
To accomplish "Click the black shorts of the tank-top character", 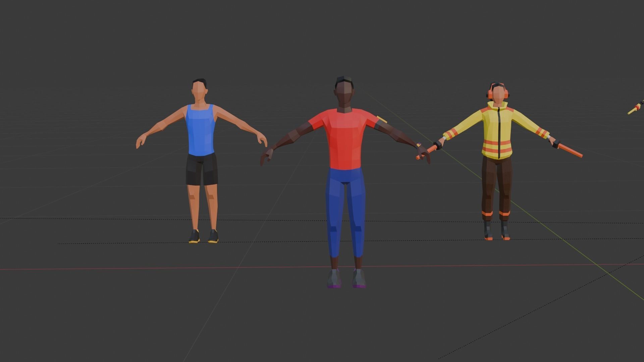I will [x=202, y=169].
